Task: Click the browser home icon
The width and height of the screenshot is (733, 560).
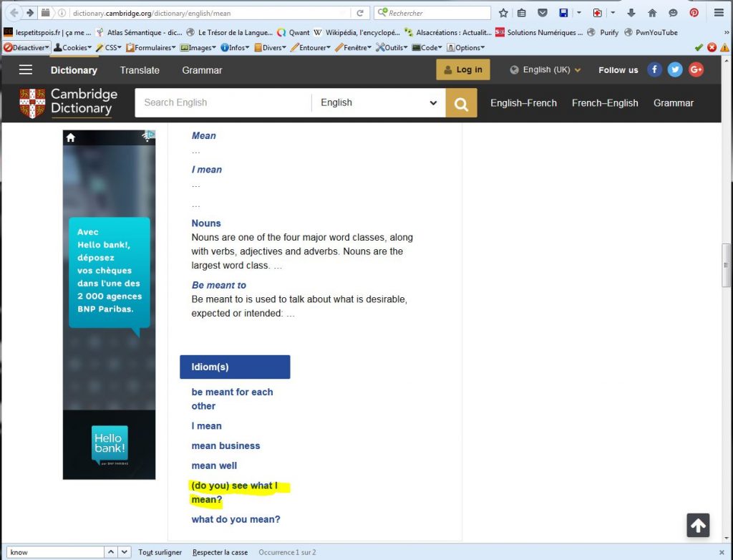Action: tap(651, 13)
